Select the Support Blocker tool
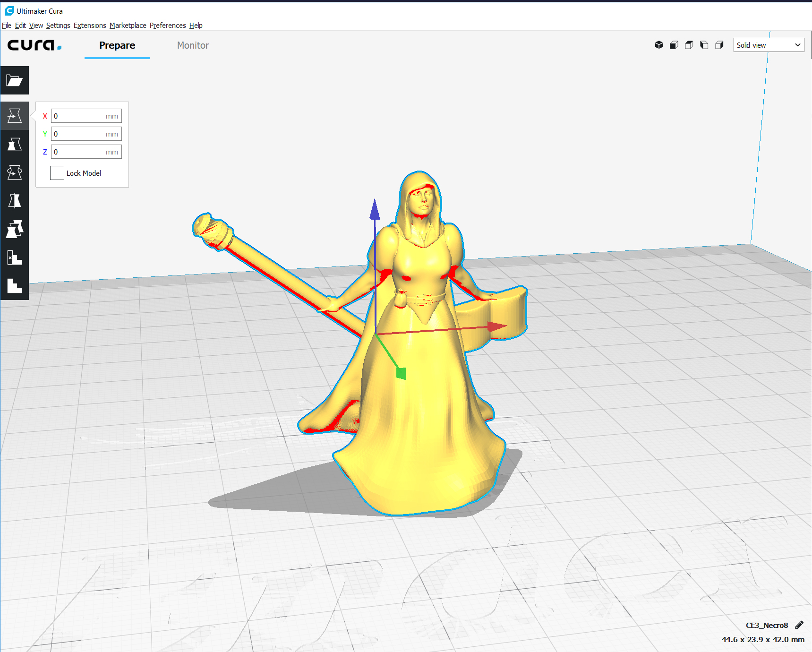This screenshot has width=812, height=652. (14, 257)
